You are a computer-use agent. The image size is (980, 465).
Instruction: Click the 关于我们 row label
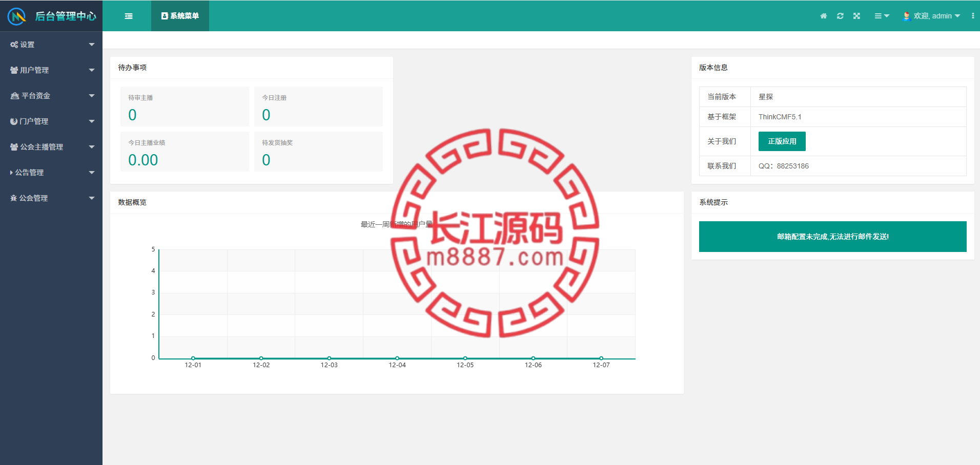tap(722, 141)
